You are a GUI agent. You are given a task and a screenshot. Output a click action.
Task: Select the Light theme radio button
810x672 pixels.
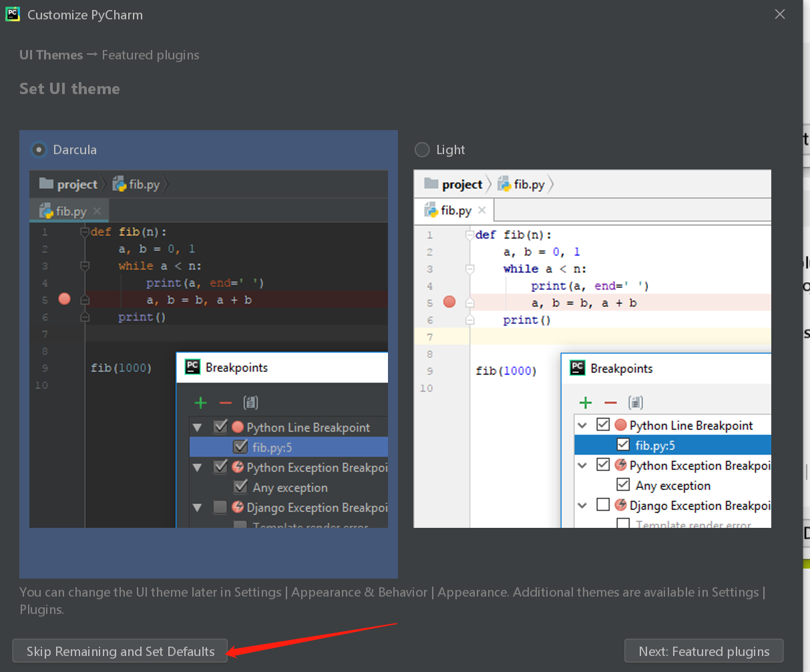point(422,149)
